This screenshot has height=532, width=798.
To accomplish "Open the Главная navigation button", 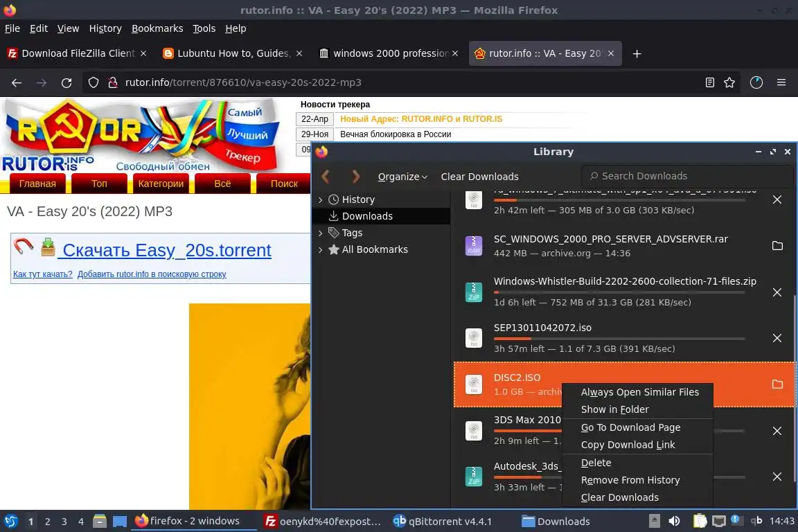I will pyautogui.click(x=37, y=184).
